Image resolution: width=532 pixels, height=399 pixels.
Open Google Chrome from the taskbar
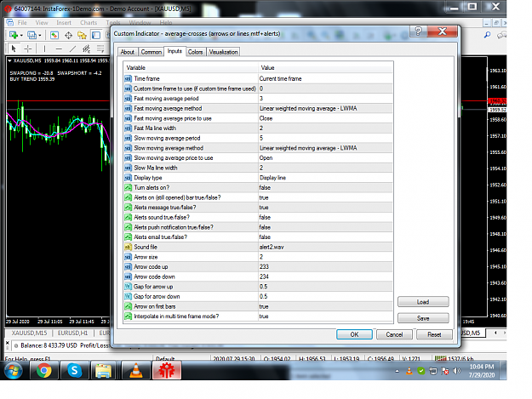pyautogui.click(x=44, y=371)
